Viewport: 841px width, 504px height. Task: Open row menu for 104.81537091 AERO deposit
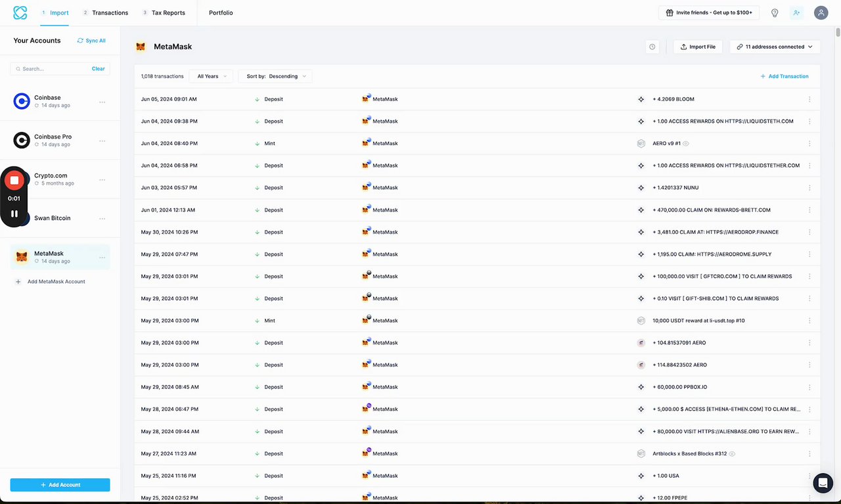click(809, 343)
